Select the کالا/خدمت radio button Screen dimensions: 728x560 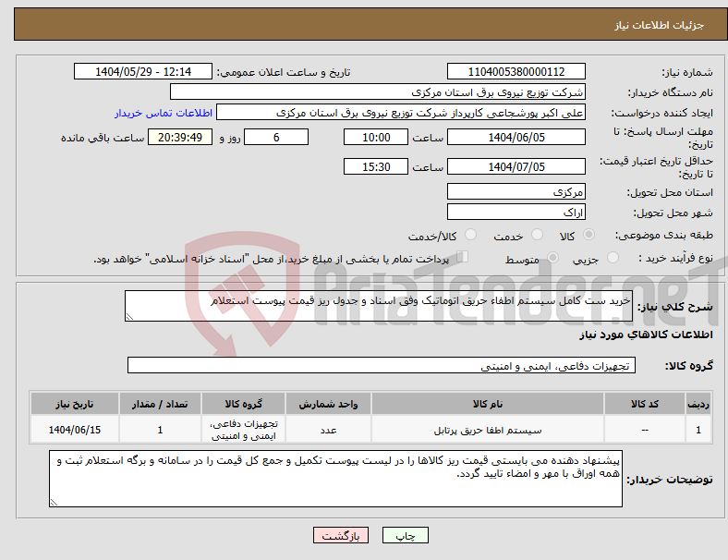[x=471, y=235]
